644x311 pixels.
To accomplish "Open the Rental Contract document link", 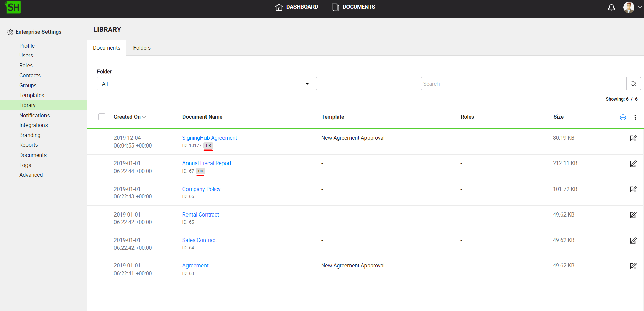I will (x=200, y=215).
